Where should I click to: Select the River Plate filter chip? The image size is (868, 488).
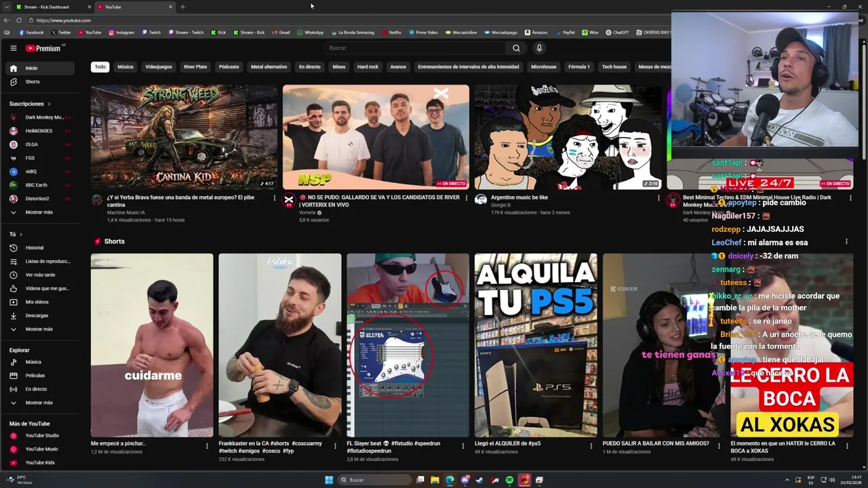click(195, 67)
